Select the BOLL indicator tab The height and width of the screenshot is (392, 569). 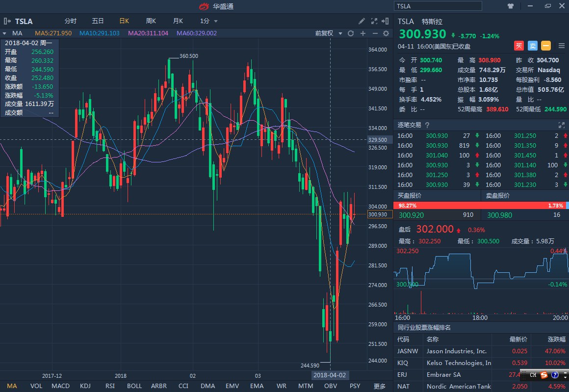[x=134, y=386]
